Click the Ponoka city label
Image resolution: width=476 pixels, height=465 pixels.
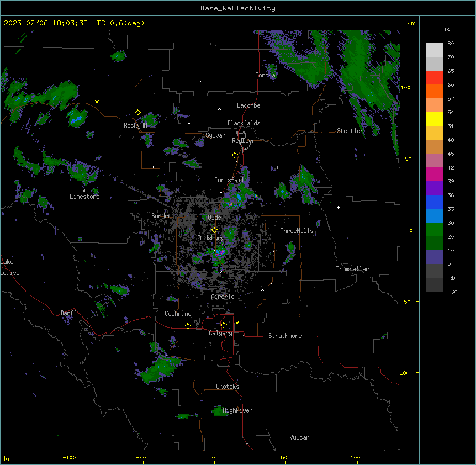point(265,75)
